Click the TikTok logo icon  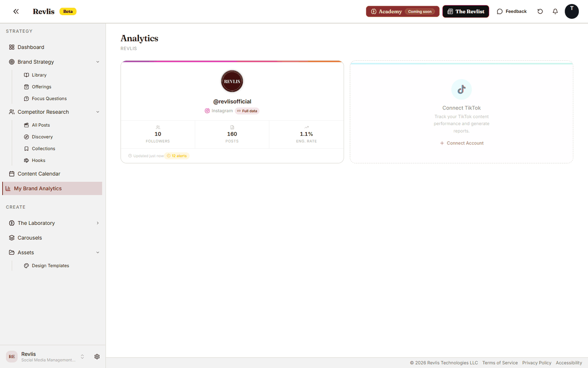(x=462, y=89)
